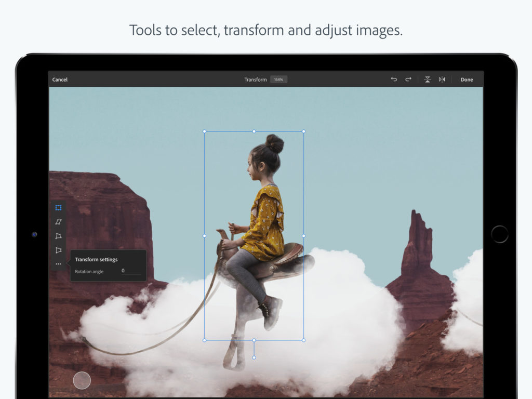Image resolution: width=532 pixels, height=399 pixels.
Task: Flip the selection vertically
Action: (427, 79)
